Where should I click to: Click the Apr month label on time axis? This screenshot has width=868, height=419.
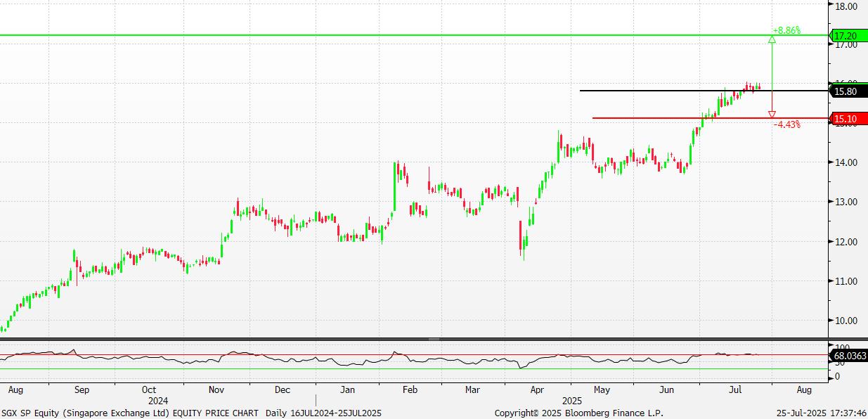coord(537,389)
